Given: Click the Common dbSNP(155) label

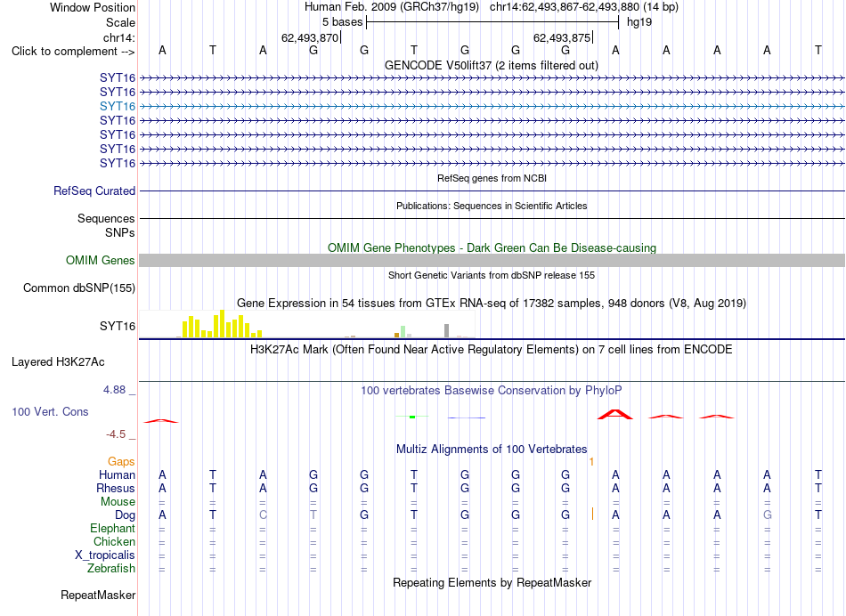Looking at the screenshot, I should click(x=79, y=288).
